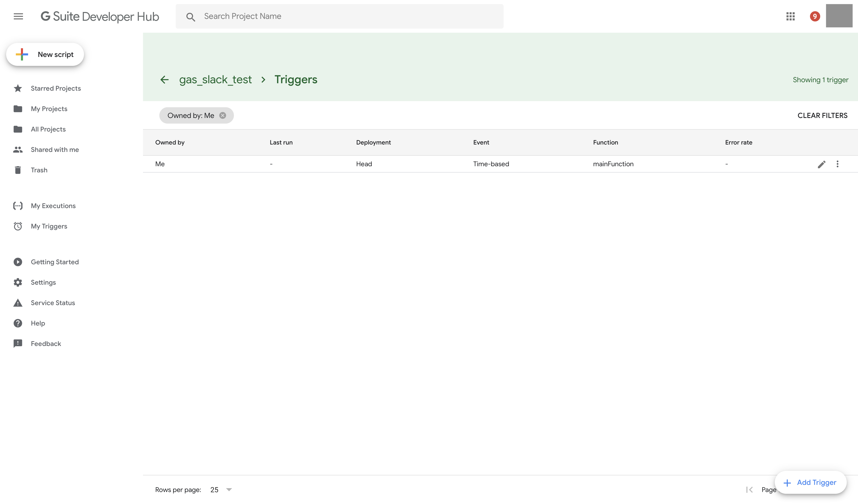858x504 pixels.
Task: Click the My Executions brackets icon
Action: tap(18, 206)
